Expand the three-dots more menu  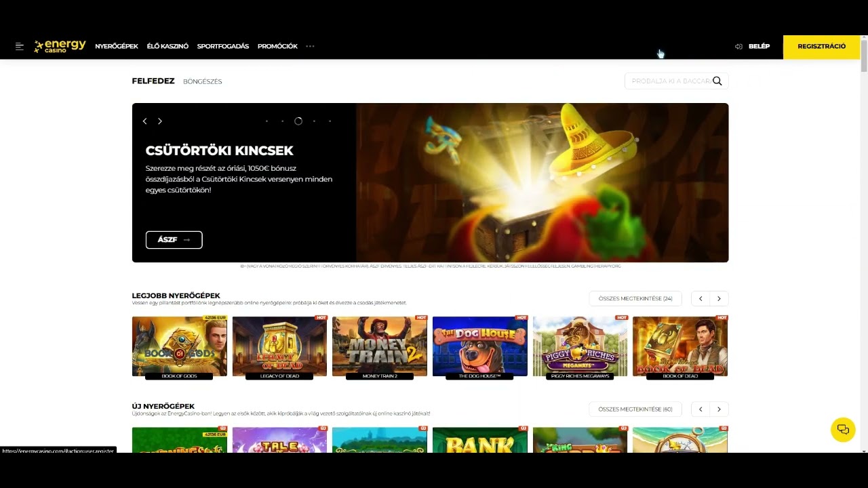[x=310, y=47]
